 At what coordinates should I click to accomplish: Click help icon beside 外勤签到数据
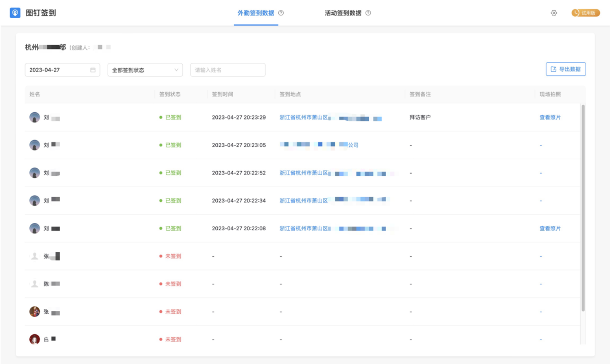(281, 13)
